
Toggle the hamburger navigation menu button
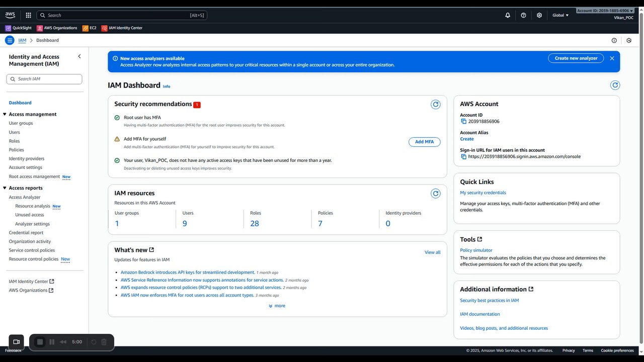[10, 40]
